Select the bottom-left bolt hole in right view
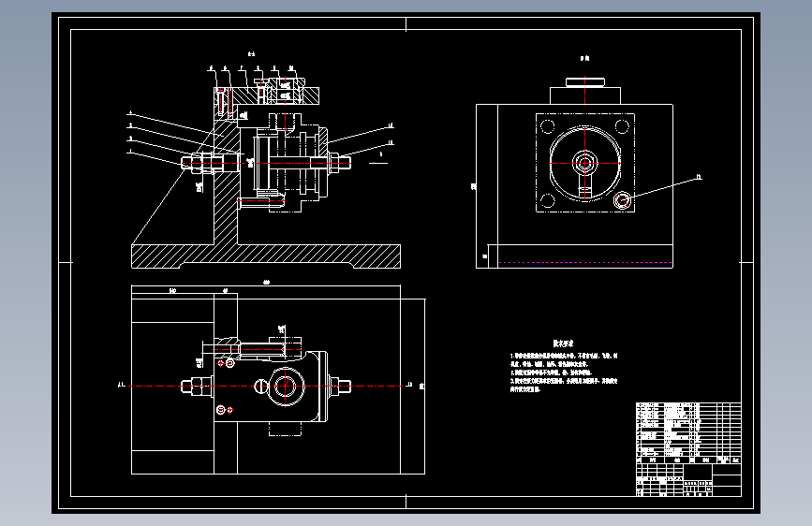 [x=548, y=200]
